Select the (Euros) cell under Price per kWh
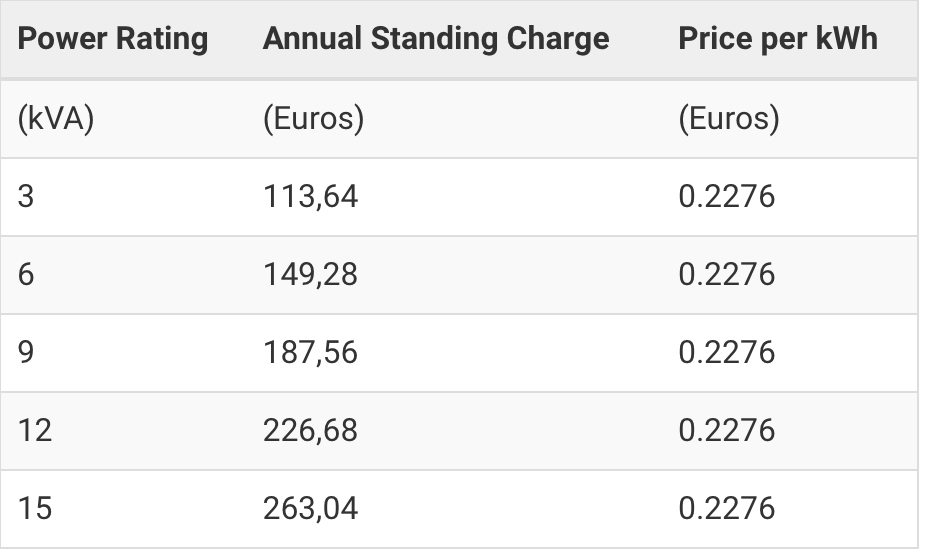The width and height of the screenshot is (926, 556). click(x=728, y=118)
